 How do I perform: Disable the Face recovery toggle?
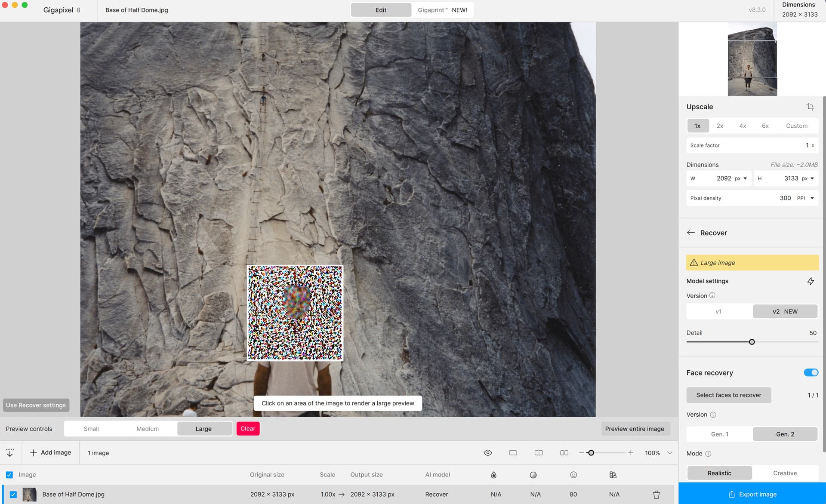pyautogui.click(x=811, y=372)
